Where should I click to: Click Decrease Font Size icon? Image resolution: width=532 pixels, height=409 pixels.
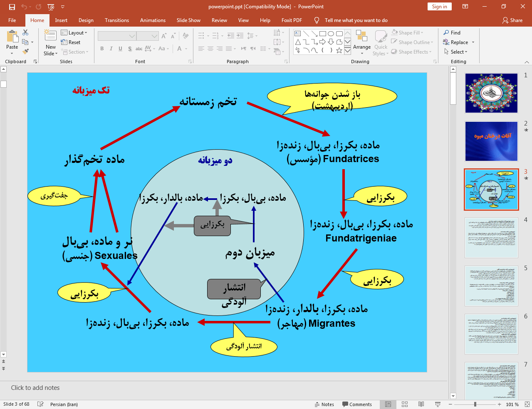(x=173, y=36)
